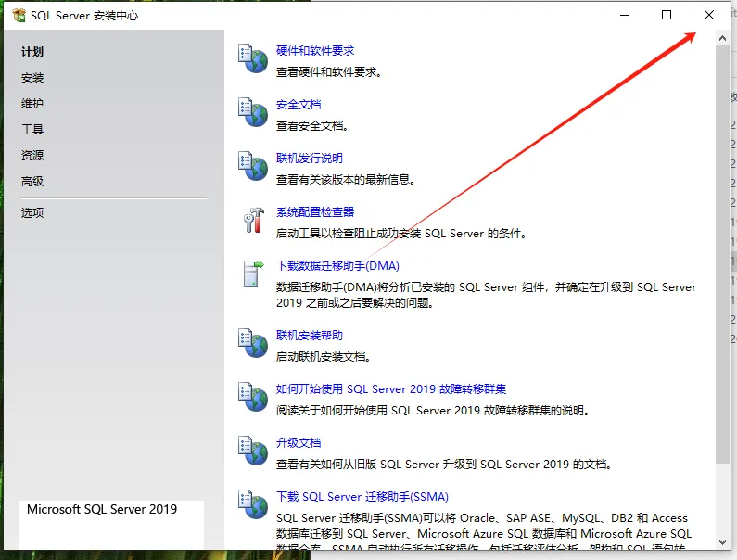Click the globe icon beside 联机安装帮助
737x560 pixels.
tap(253, 343)
